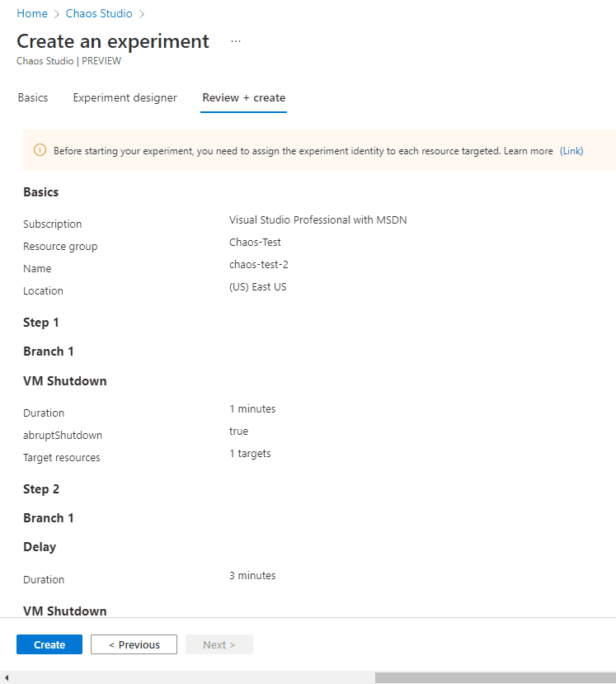The image size is (616, 684).
Task: Click the Delay action heading
Action: click(x=40, y=547)
